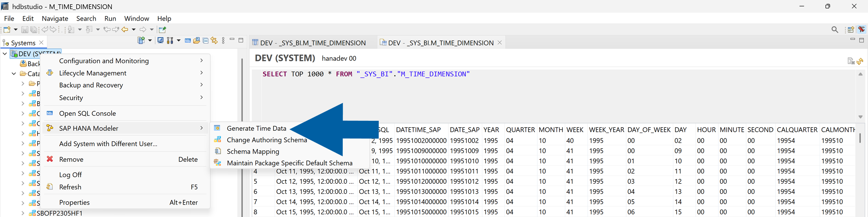Image resolution: width=868 pixels, height=217 pixels.
Task: Choose Maintain Package Specific Default Schema
Action: tap(289, 163)
